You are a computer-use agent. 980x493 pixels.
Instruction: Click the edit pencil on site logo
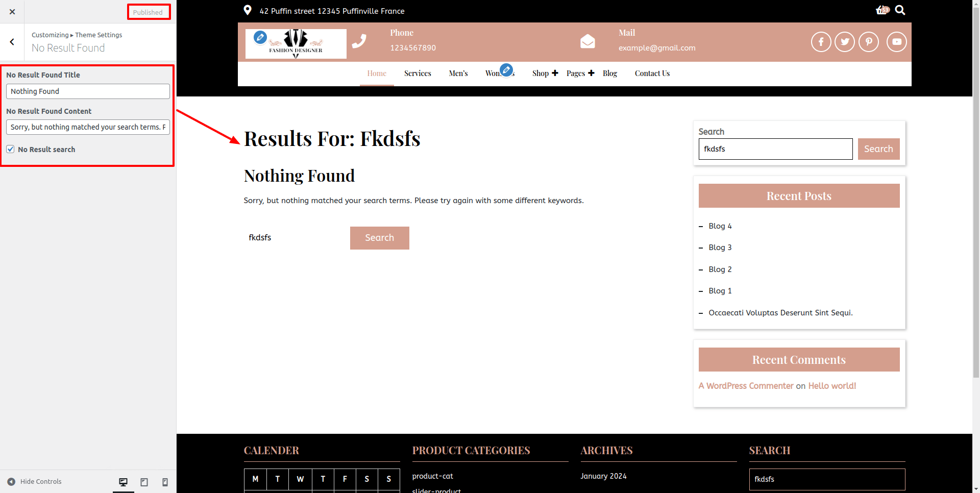260,37
